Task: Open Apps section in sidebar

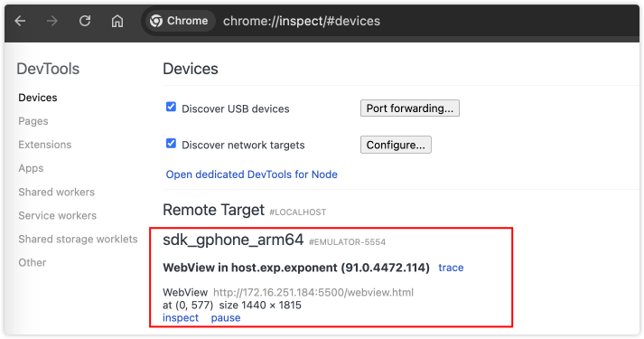Action: tap(31, 168)
